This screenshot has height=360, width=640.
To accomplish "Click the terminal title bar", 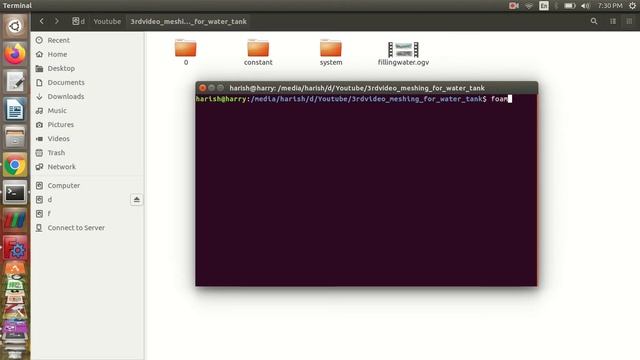I will (366, 88).
